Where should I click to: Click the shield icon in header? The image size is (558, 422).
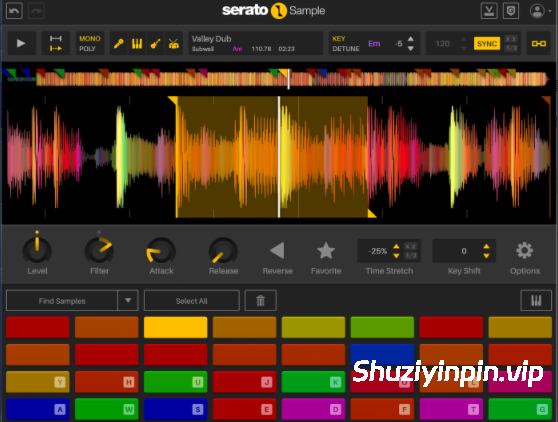[x=511, y=11]
